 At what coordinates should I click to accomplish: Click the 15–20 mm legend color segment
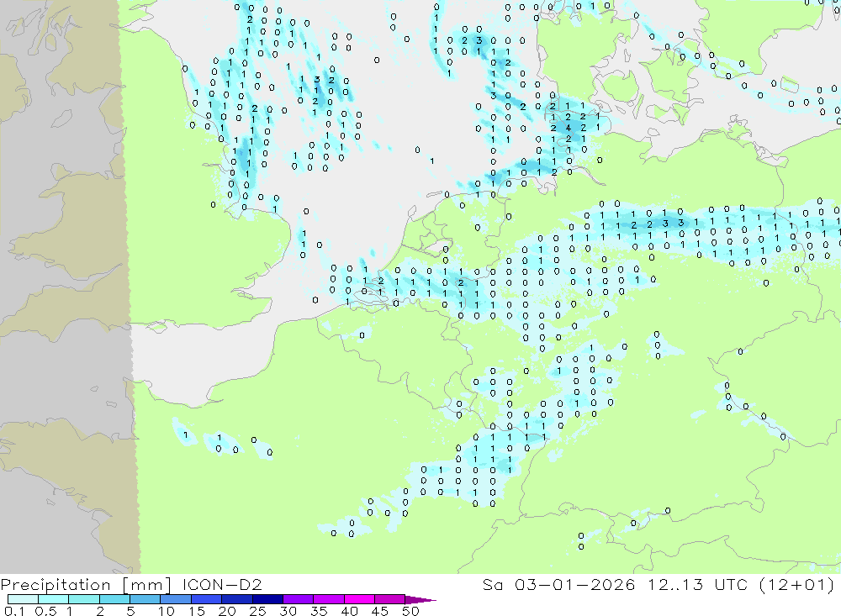click(x=206, y=599)
